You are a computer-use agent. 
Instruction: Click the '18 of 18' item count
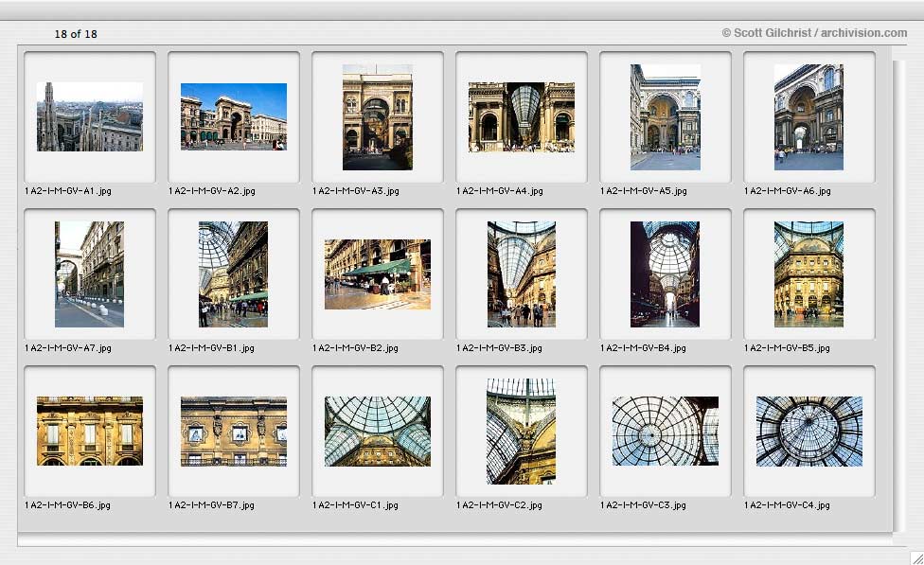pos(76,34)
